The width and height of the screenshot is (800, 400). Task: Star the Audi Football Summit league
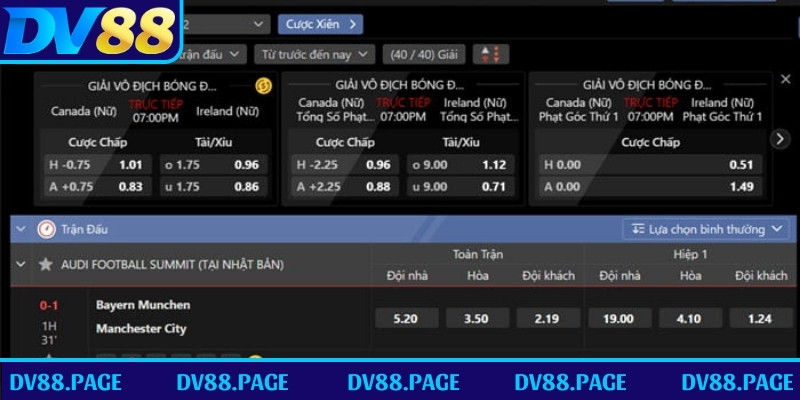point(45,265)
